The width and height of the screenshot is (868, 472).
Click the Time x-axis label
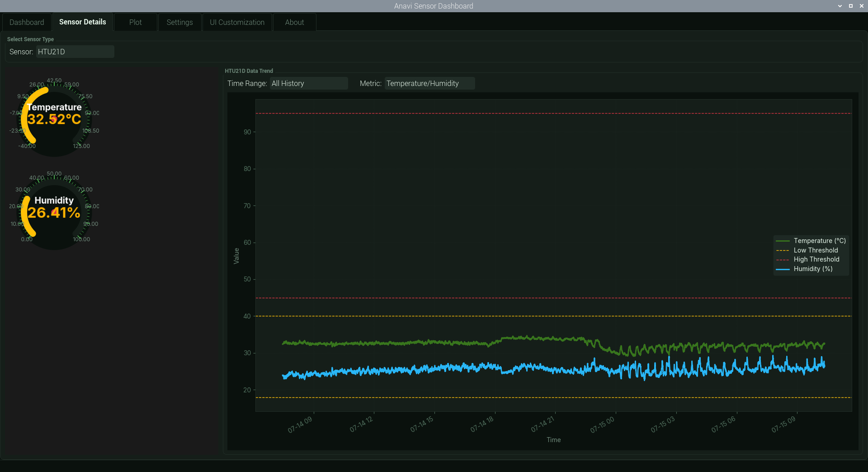coord(553,440)
